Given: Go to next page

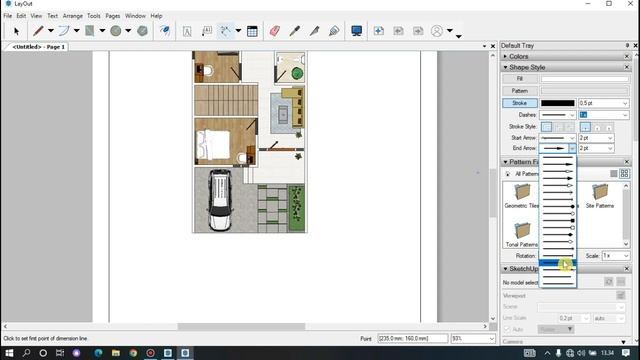Looking at the screenshot, I should 418,31.
